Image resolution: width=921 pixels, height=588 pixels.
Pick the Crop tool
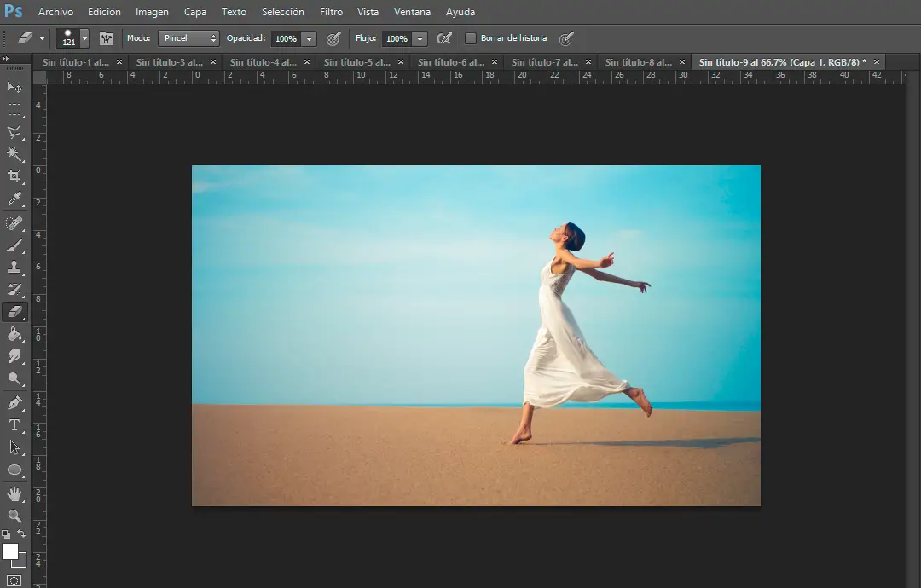click(x=14, y=176)
